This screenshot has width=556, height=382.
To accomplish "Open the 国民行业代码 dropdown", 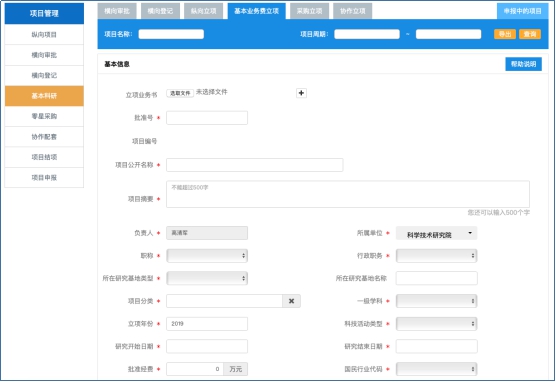I will click(436, 369).
